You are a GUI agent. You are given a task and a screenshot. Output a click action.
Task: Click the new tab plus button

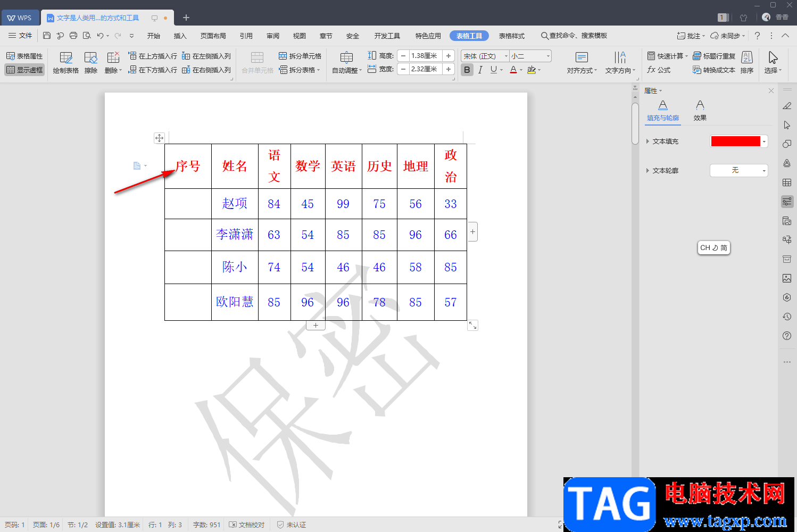pyautogui.click(x=186, y=18)
